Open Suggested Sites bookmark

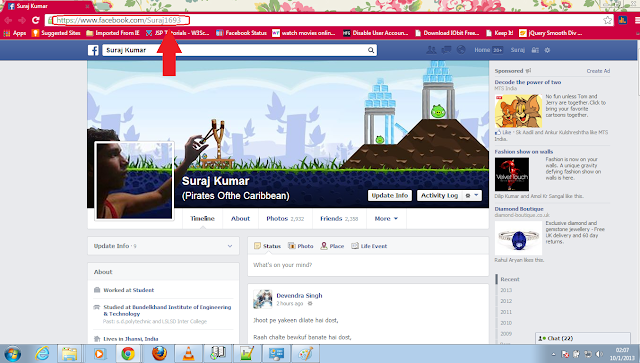coord(56,33)
